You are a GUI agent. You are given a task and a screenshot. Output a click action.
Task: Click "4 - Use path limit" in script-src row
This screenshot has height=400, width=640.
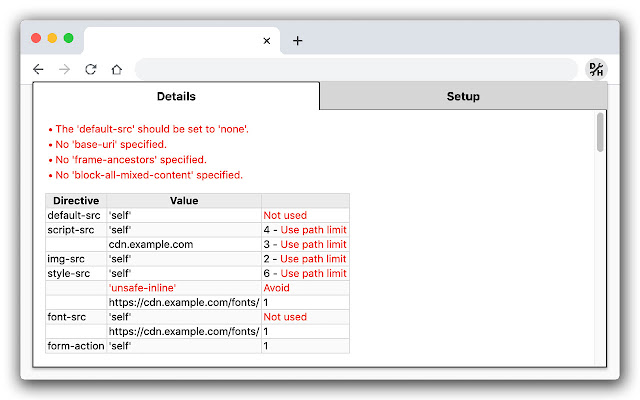(305, 230)
